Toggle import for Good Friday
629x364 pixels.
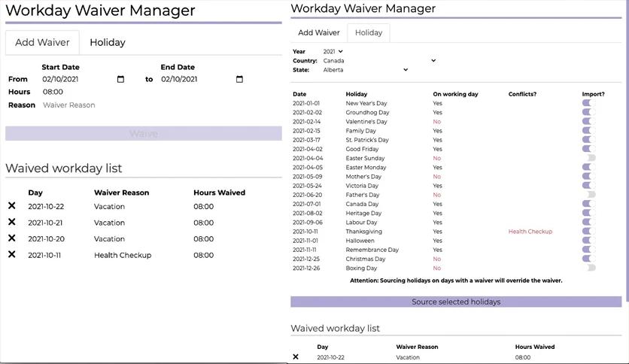tap(589, 149)
